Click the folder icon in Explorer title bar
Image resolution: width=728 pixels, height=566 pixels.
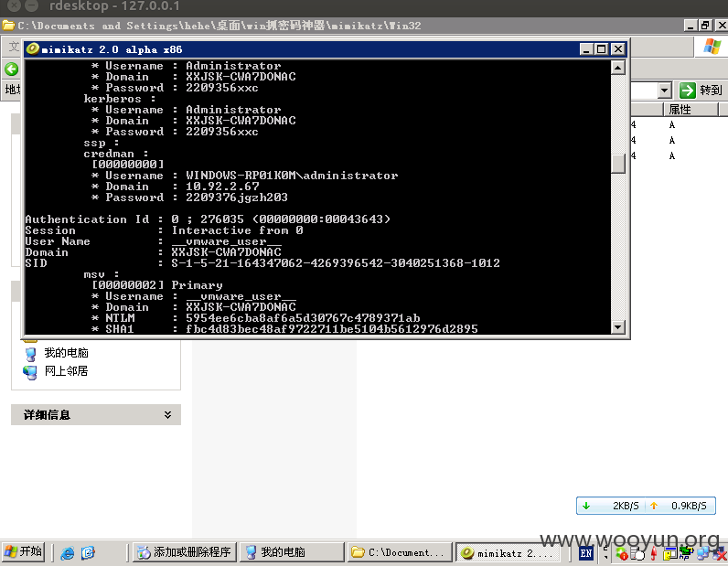point(8,25)
